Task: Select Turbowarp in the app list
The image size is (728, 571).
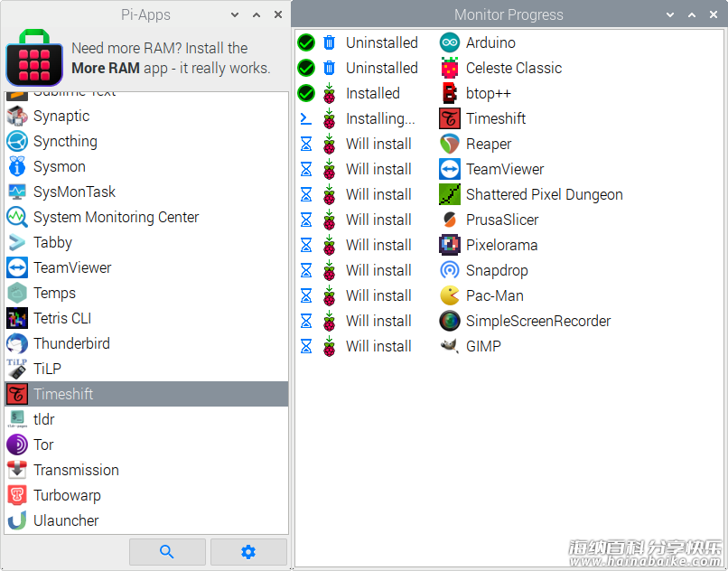Action: click(x=146, y=495)
